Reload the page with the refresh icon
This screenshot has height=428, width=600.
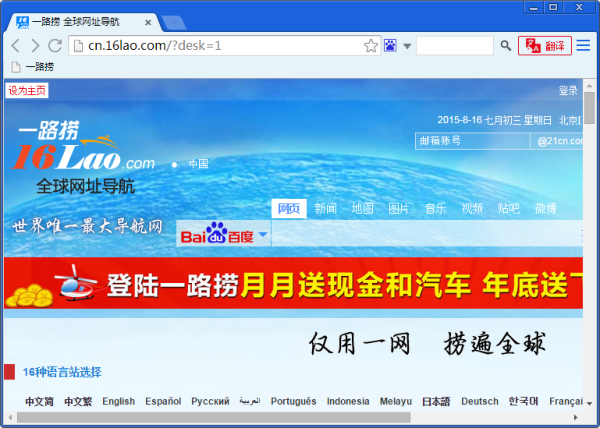[55, 46]
